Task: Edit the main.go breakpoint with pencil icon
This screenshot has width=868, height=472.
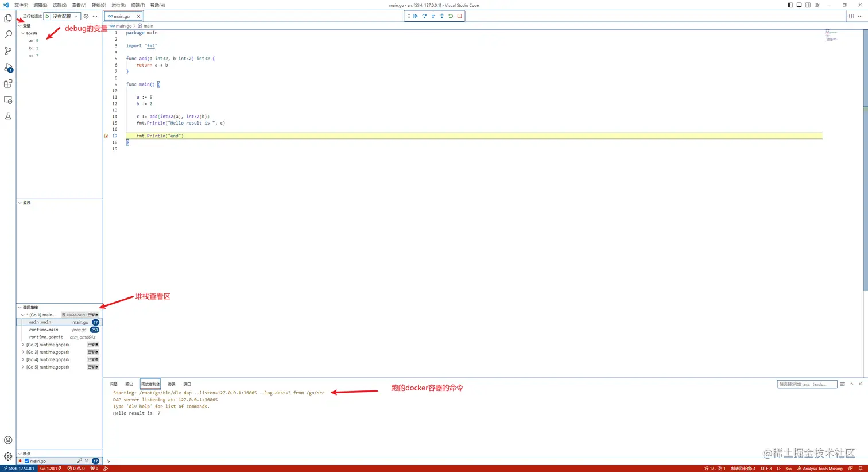Action: [80, 461]
